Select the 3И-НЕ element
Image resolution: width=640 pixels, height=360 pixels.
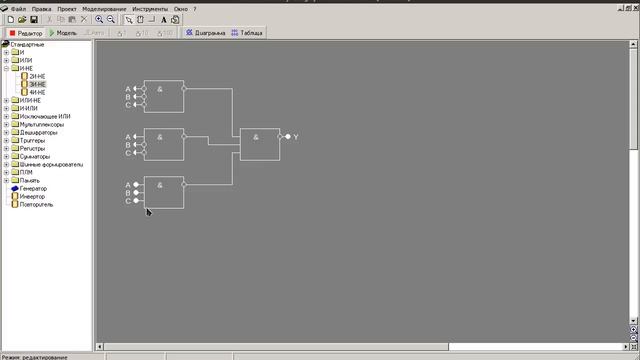coord(37,84)
